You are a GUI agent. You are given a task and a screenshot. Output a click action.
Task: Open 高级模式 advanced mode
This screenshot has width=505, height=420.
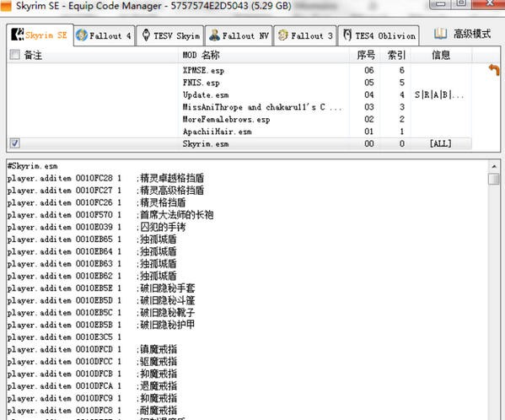[463, 34]
